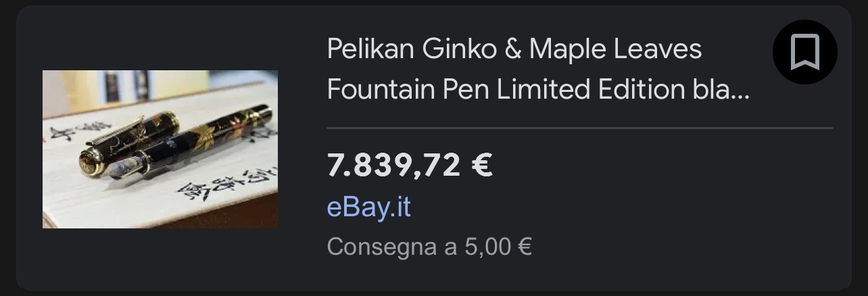Screen dimensions: 868x296
Task: Click the divider line under the title
Action: pyautogui.click(x=579, y=127)
